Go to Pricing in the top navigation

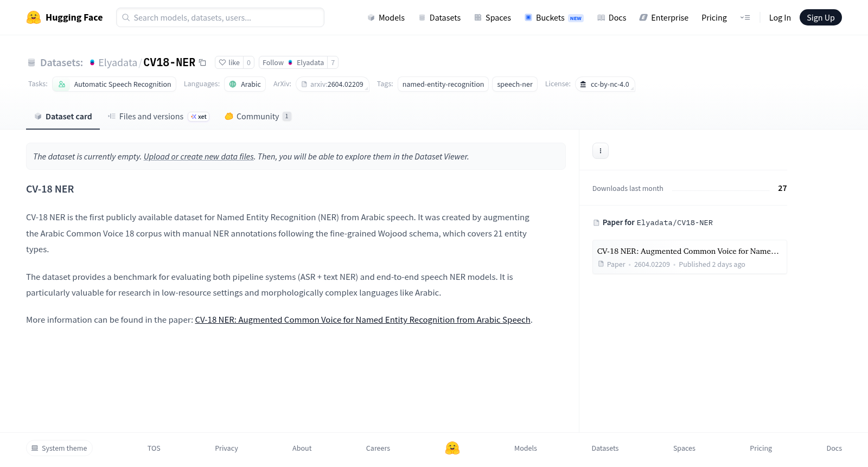(x=714, y=17)
